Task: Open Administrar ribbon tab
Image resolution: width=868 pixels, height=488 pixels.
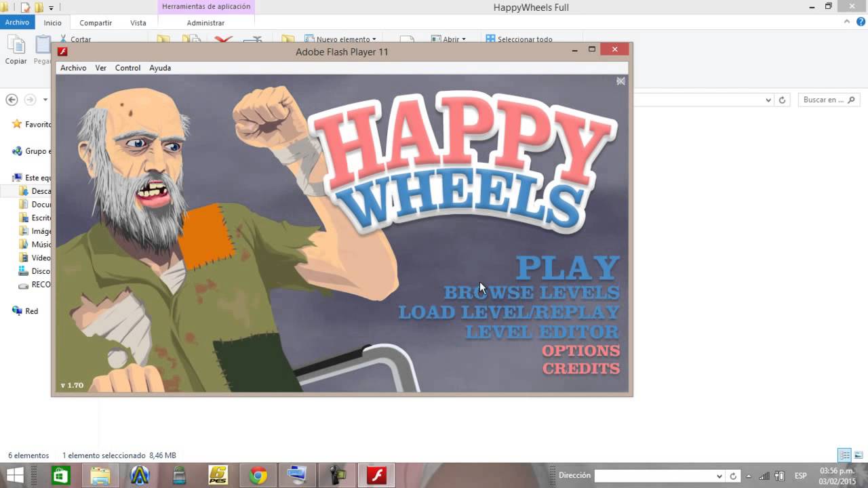Action: click(x=205, y=22)
